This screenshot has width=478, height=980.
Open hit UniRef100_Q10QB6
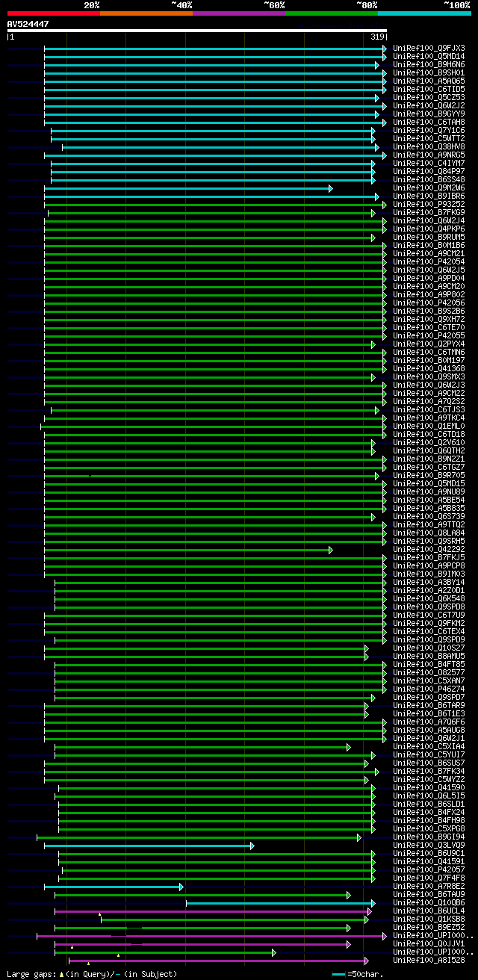(x=429, y=902)
